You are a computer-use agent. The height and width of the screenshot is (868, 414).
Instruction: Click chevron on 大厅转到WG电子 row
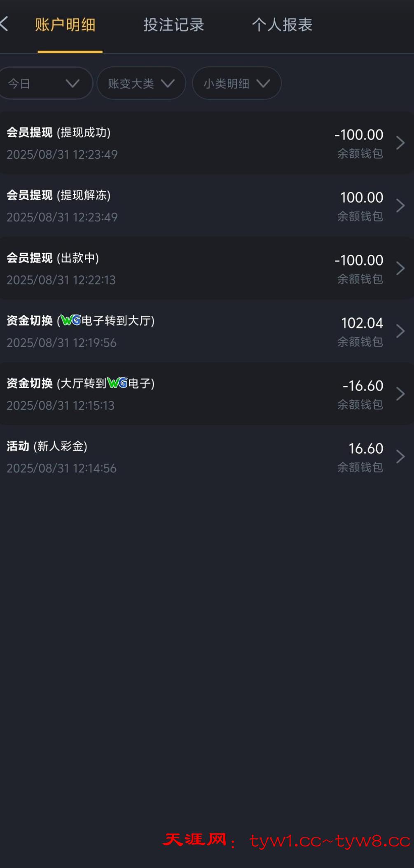tap(400, 394)
